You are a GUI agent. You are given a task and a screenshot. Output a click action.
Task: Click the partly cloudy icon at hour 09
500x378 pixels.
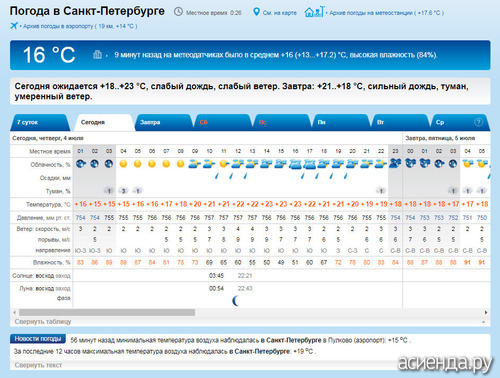[x=195, y=164]
